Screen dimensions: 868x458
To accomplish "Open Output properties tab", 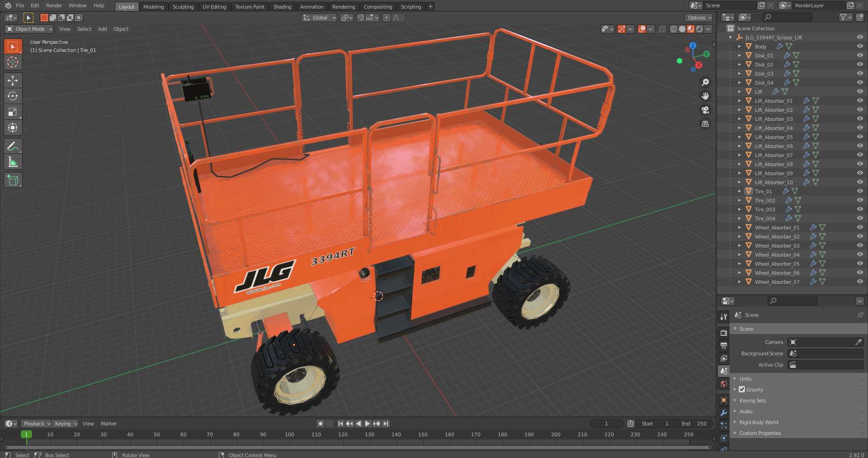I will click(x=724, y=345).
